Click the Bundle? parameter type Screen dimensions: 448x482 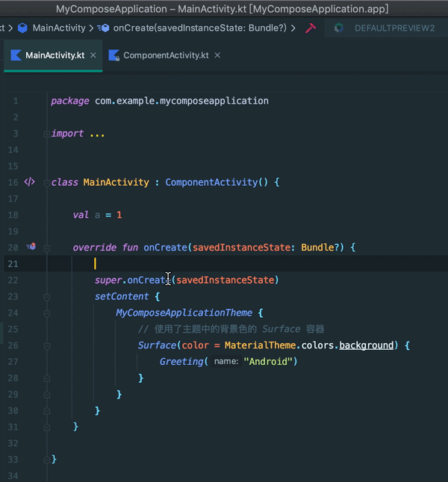pyautogui.click(x=320, y=248)
